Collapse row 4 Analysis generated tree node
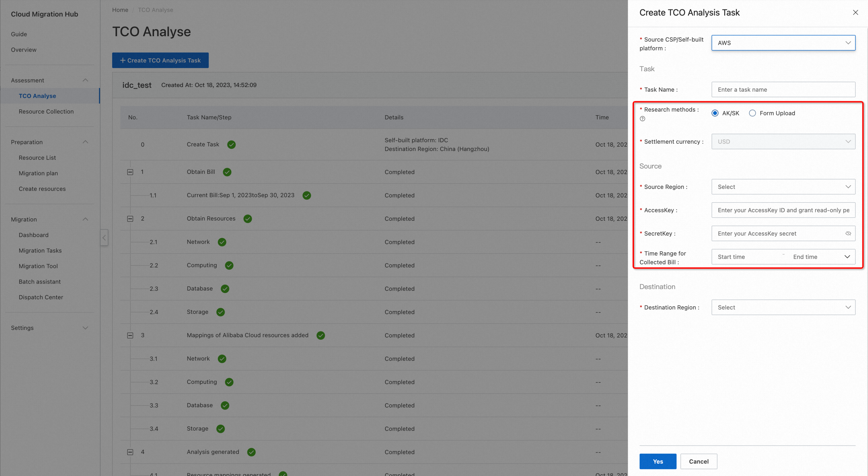 pos(130,452)
